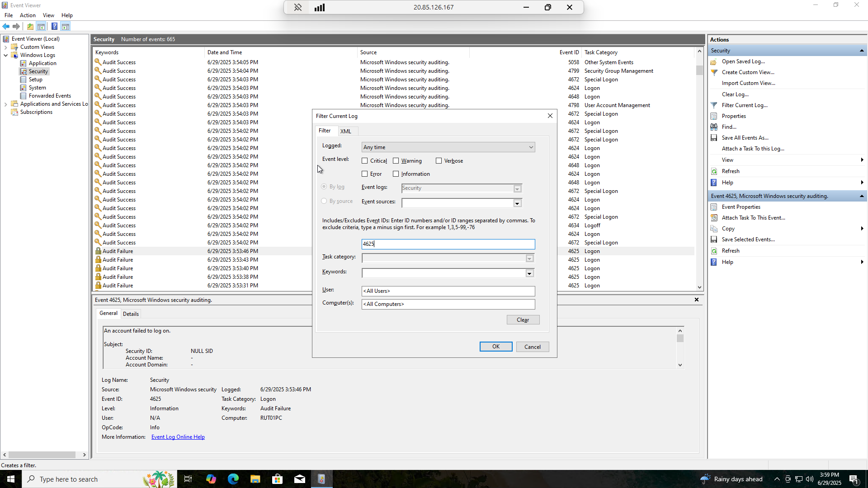Check the Verbose event level box
Image resolution: width=868 pixels, height=488 pixels.
439,161
